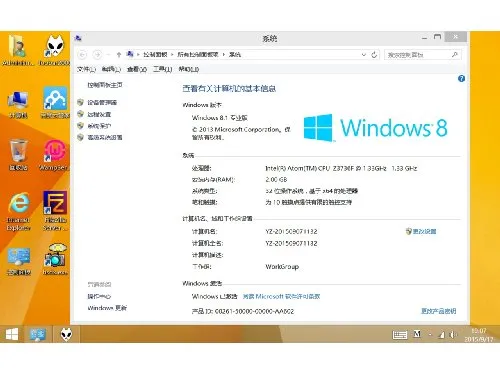Select the Control Panel desktop icon
This screenshot has height=375, width=500.
pos(19,262)
